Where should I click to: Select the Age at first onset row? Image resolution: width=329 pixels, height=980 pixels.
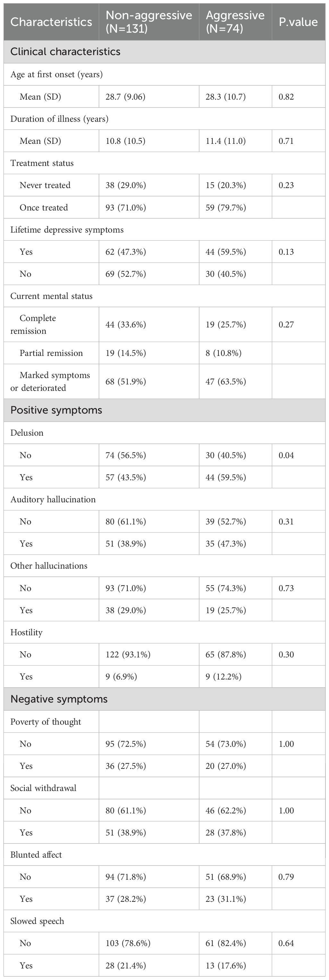tap(164, 74)
